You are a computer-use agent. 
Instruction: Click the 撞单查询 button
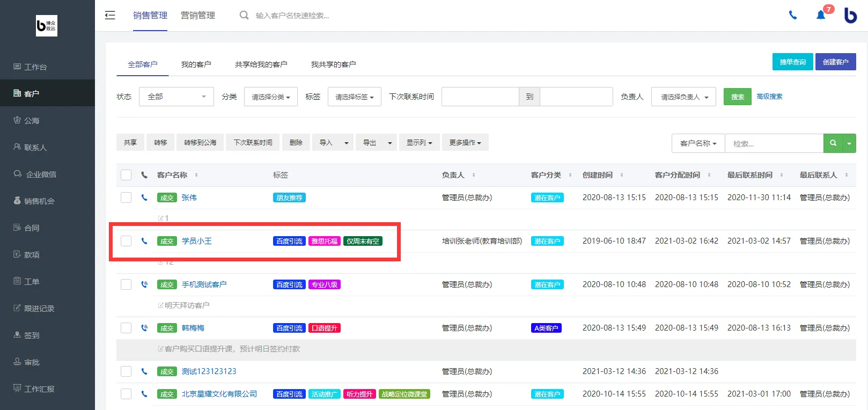pos(793,62)
